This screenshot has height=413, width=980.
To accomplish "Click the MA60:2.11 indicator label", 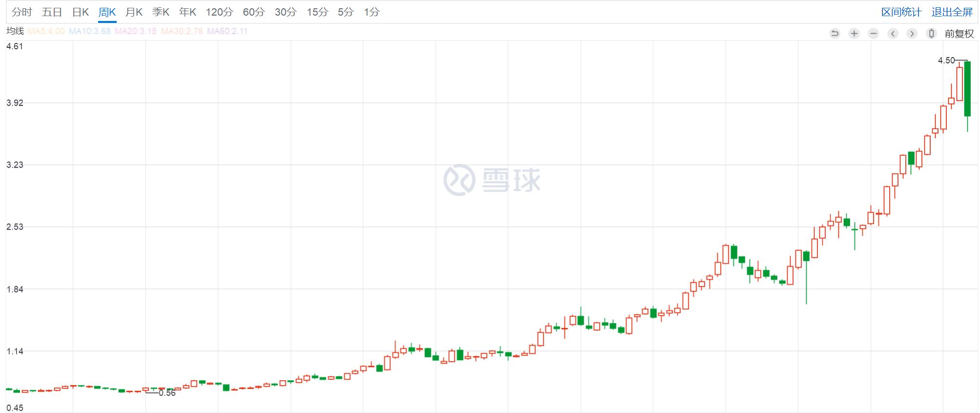I will click(x=227, y=31).
